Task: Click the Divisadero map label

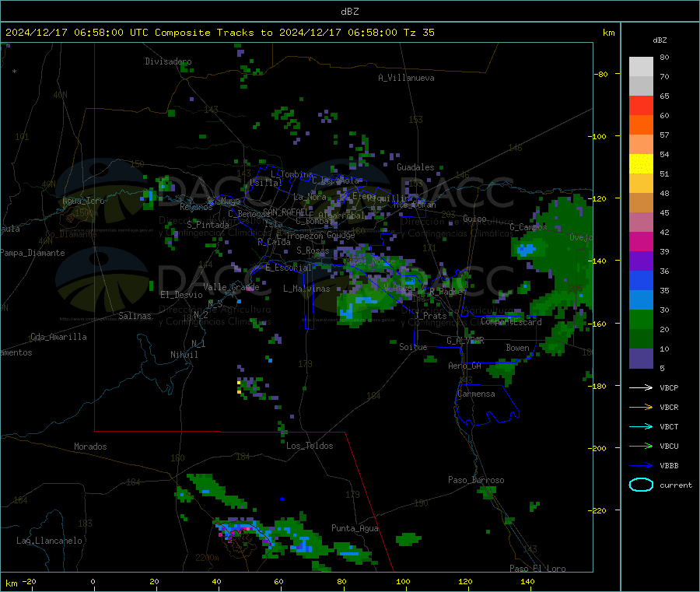Action: (x=168, y=61)
